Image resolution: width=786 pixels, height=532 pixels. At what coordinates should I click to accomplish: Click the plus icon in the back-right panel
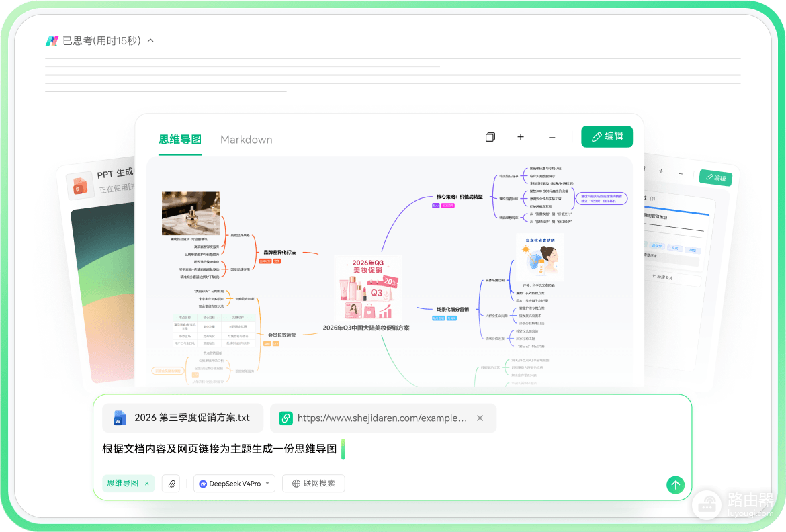click(661, 171)
